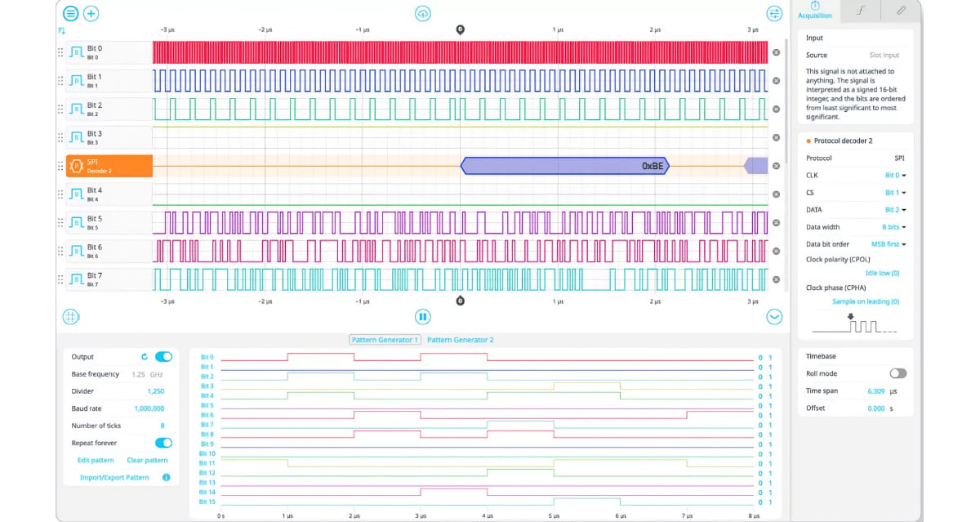Click the Bit 15 label in pattern generator
Image resolution: width=980 pixels, height=522 pixels.
click(207, 502)
